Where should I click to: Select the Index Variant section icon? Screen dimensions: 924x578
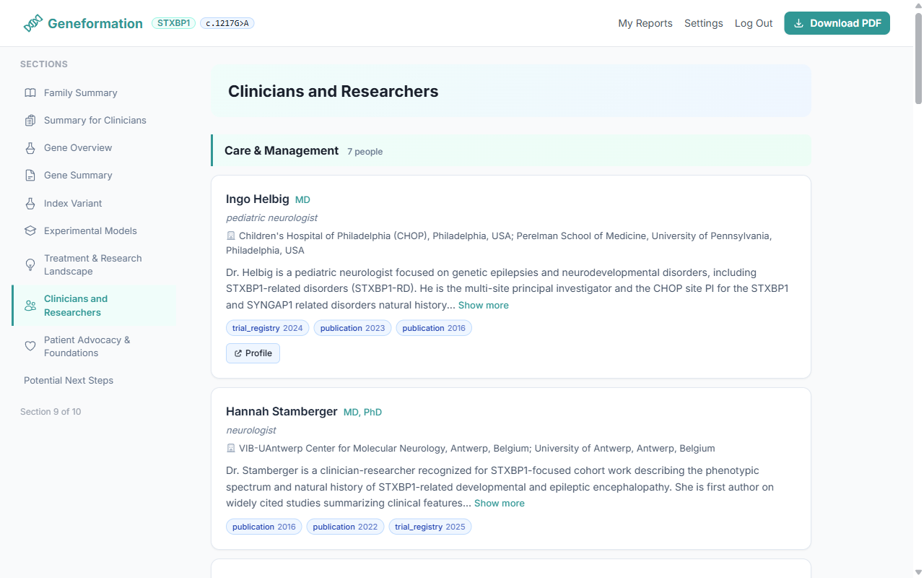pyautogui.click(x=30, y=203)
